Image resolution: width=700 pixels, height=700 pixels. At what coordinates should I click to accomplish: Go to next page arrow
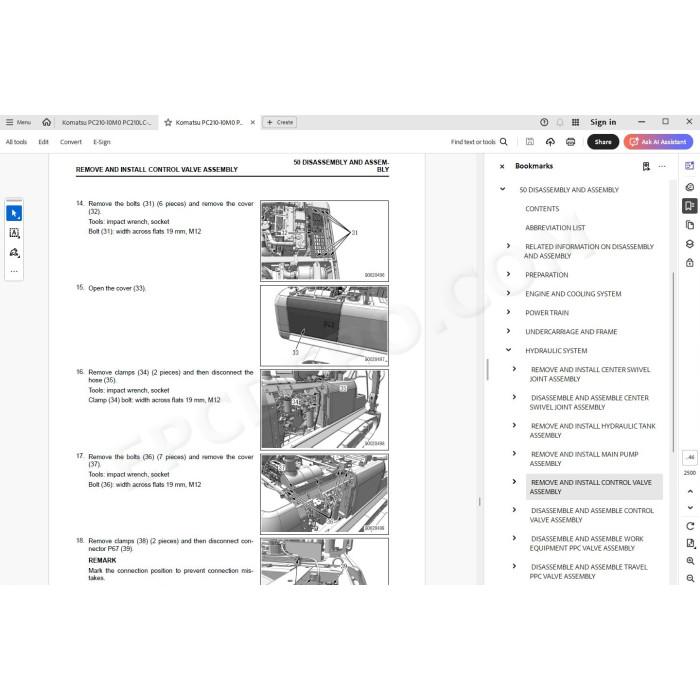690,508
